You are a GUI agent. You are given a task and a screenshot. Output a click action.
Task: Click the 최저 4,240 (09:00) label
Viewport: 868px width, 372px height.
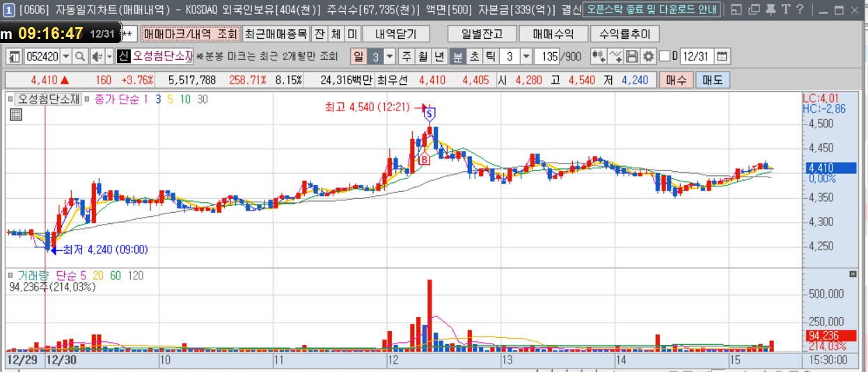click(105, 250)
